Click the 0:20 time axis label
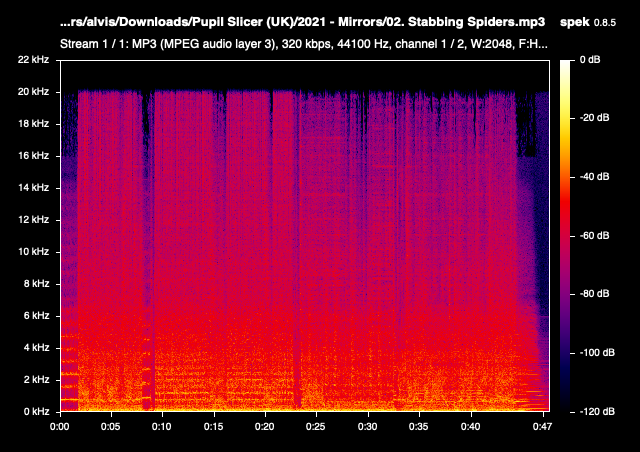Viewport: 640px width, 452px height. pos(264,427)
